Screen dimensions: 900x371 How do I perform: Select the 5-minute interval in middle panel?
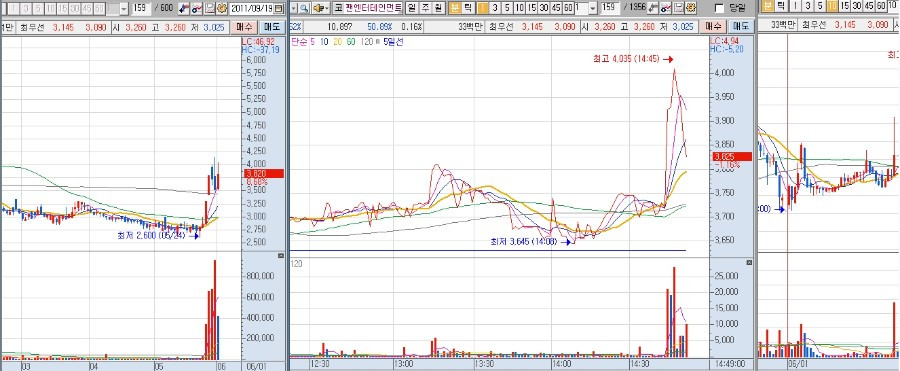coord(507,7)
